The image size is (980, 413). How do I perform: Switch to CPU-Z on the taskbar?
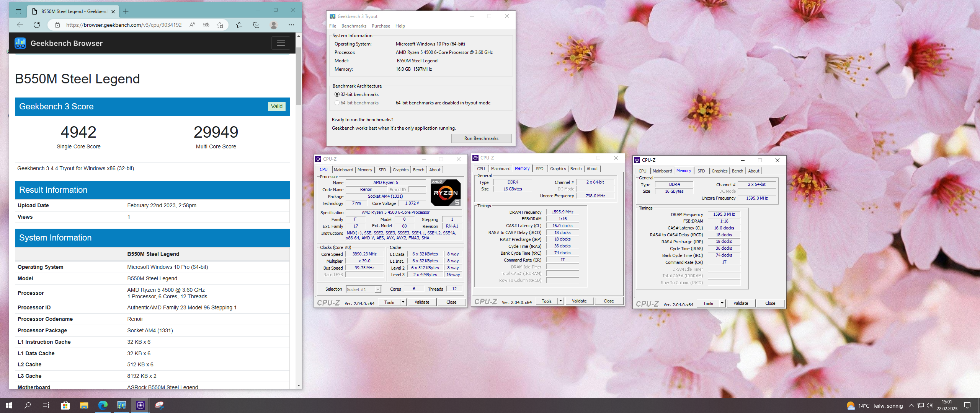(140, 405)
